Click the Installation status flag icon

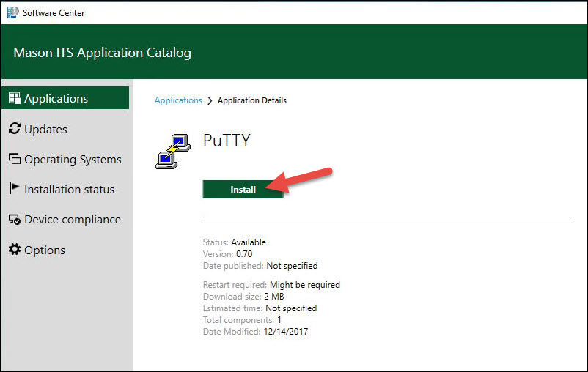coord(14,189)
